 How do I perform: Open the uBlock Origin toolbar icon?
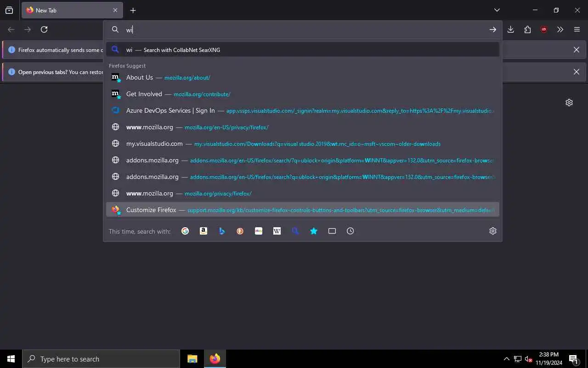(544, 29)
